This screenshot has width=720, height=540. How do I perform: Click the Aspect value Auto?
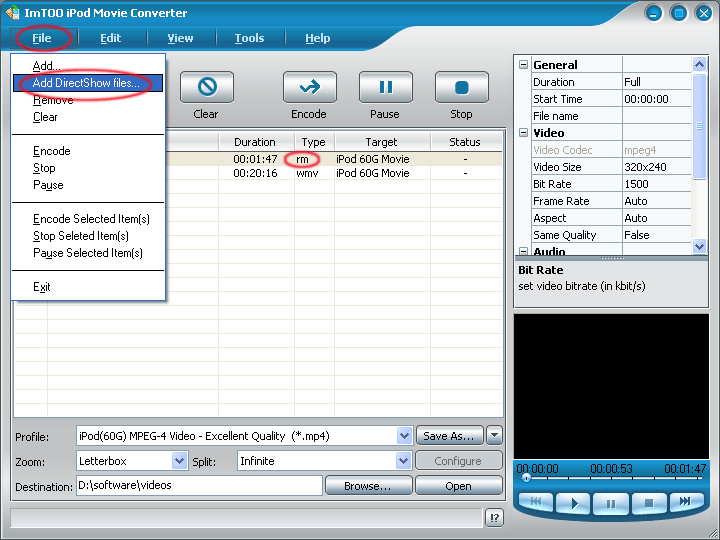(x=657, y=218)
